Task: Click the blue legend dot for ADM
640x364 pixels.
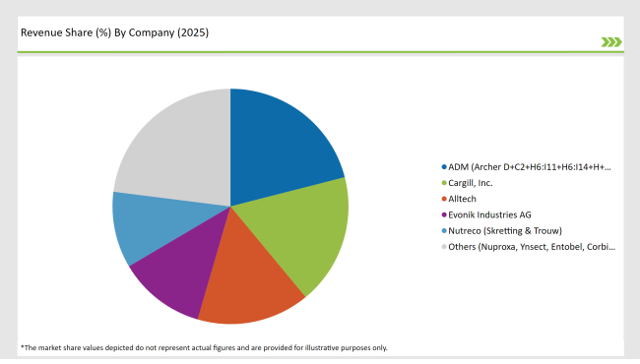Action: pyautogui.click(x=444, y=166)
